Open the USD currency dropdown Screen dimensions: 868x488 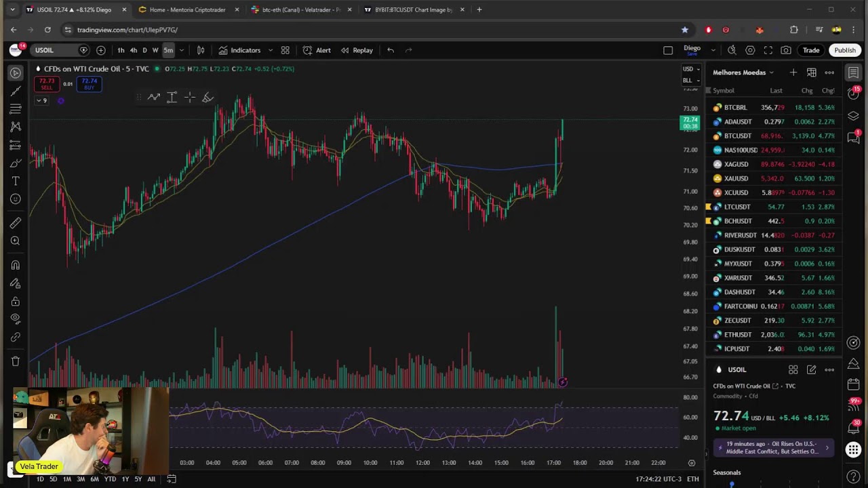tap(691, 69)
